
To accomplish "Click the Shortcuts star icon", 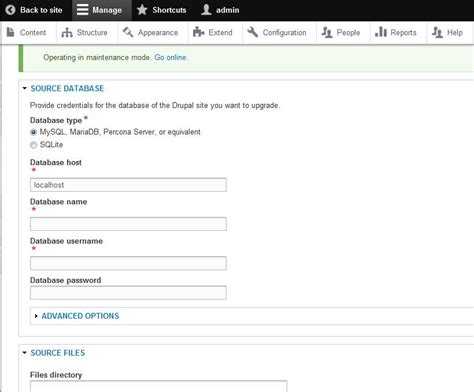I will point(142,10).
